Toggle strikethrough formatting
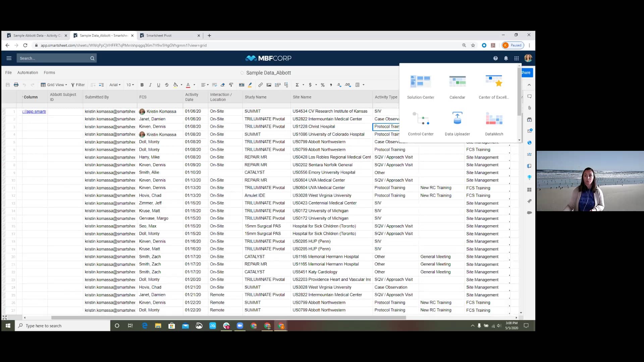This screenshot has height=362, width=644. 167,85
